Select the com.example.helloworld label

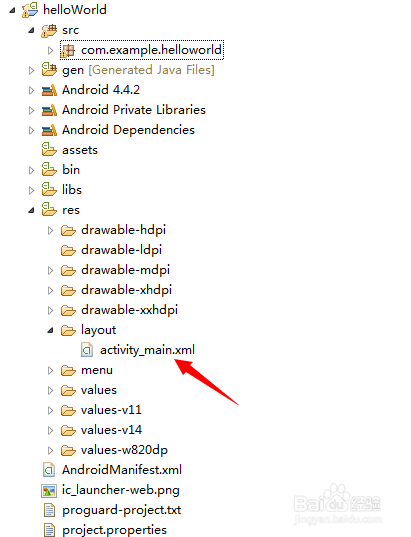tap(151, 50)
